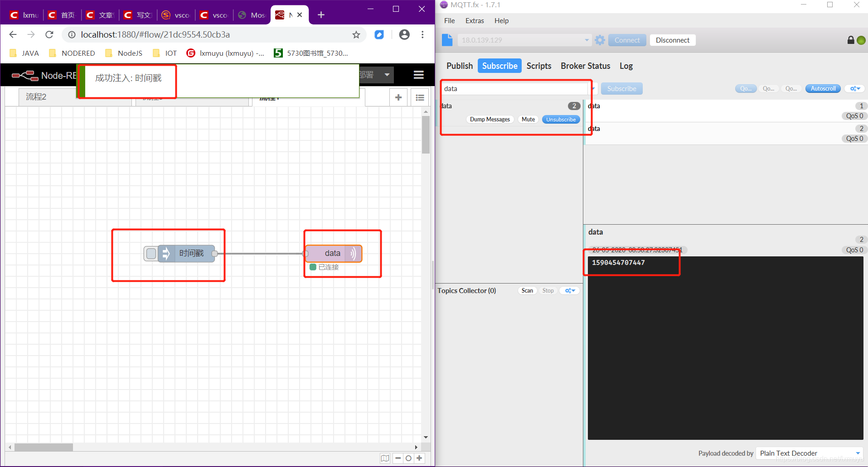
Task: Click the Chrome address bar
Action: click(x=213, y=34)
